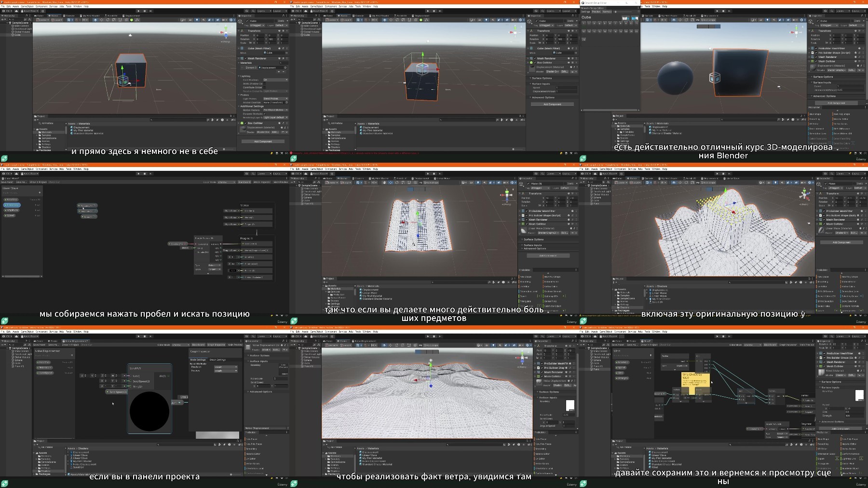The image size is (868, 488).
Task: Select the View tool in the 'не в себе' frame
Action: point(95,20)
